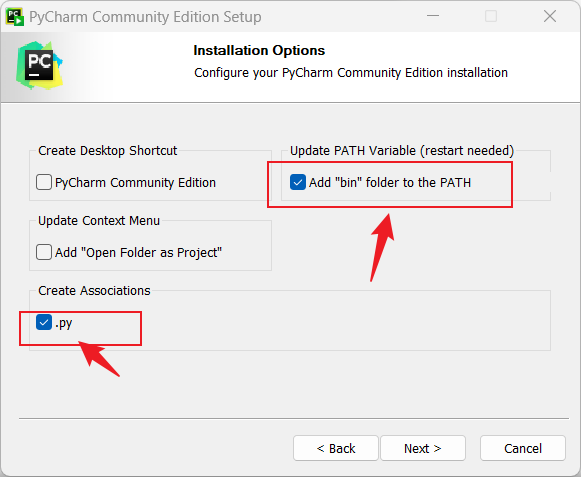
Task: Click the PyCharm icon in the title bar
Action: [15, 17]
